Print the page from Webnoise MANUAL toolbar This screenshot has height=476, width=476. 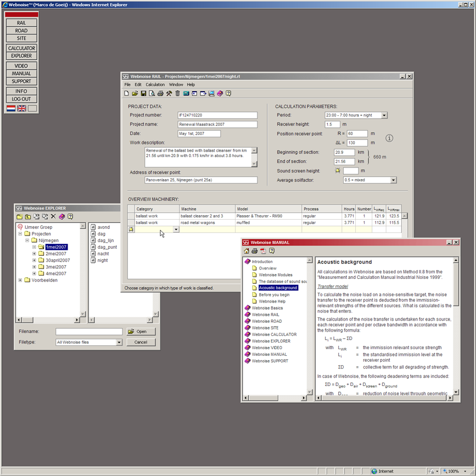(255, 251)
